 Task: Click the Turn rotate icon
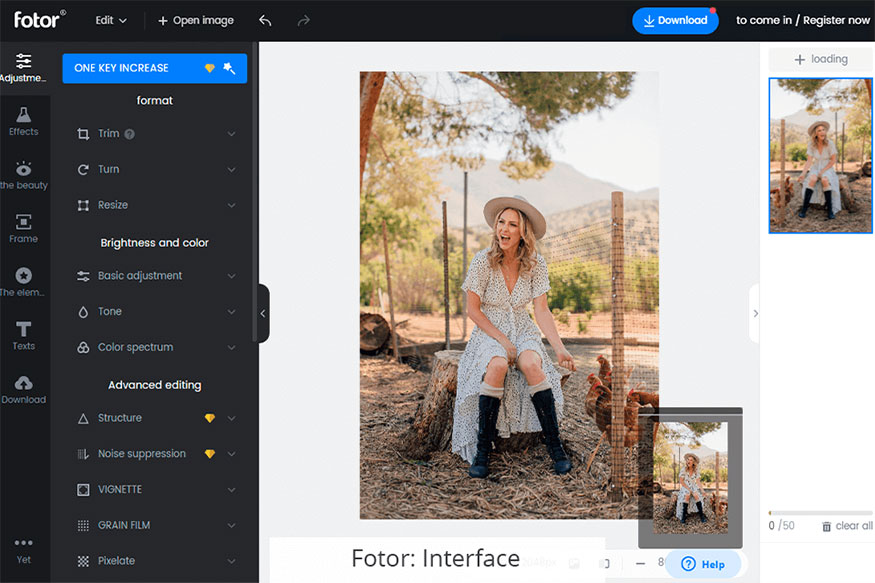[x=83, y=170]
